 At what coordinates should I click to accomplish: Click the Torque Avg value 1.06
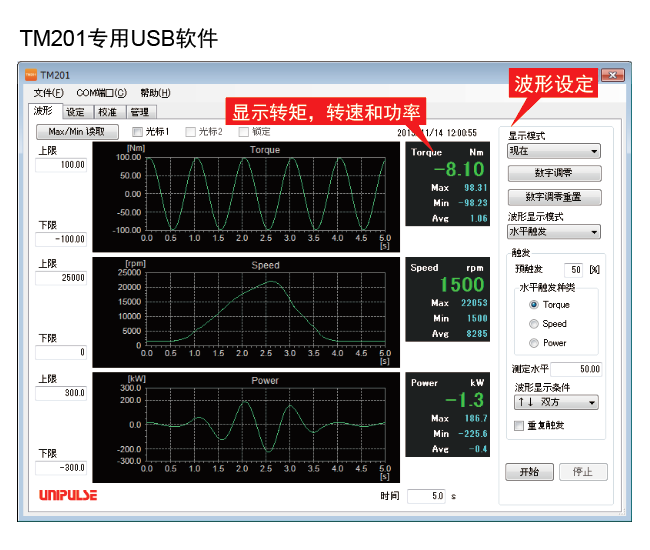pos(479,218)
